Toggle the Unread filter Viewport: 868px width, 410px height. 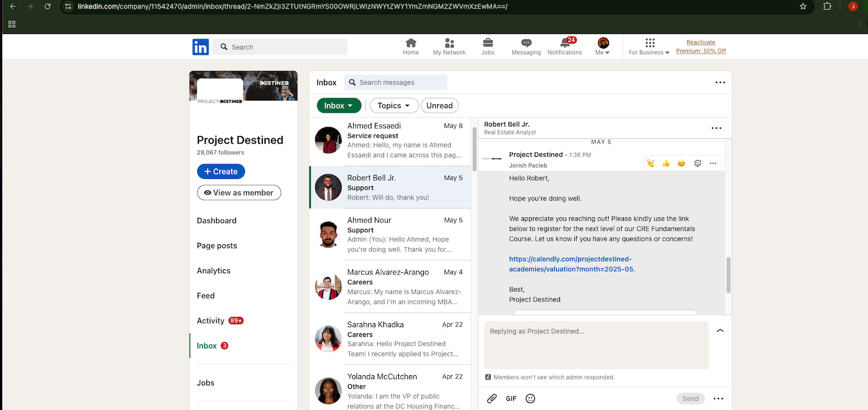[x=439, y=105]
